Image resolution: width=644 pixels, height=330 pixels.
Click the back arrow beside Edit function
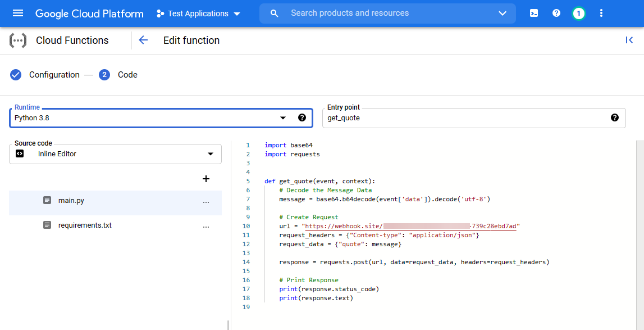tap(143, 40)
